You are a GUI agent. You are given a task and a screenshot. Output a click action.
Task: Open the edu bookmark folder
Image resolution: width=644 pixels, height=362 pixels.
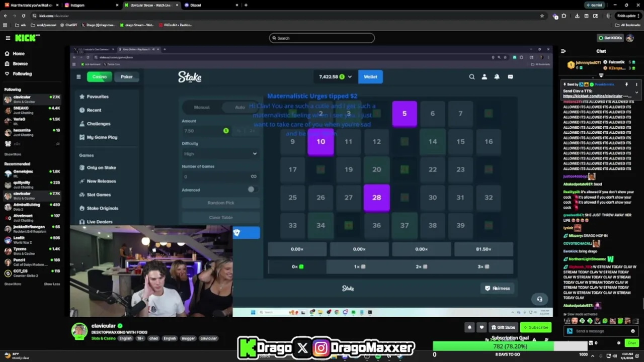coord(21,25)
